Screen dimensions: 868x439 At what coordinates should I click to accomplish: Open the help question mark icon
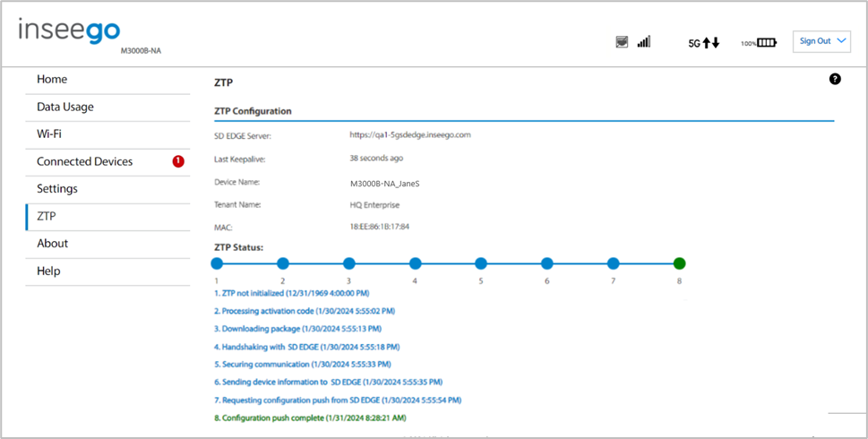[835, 79]
